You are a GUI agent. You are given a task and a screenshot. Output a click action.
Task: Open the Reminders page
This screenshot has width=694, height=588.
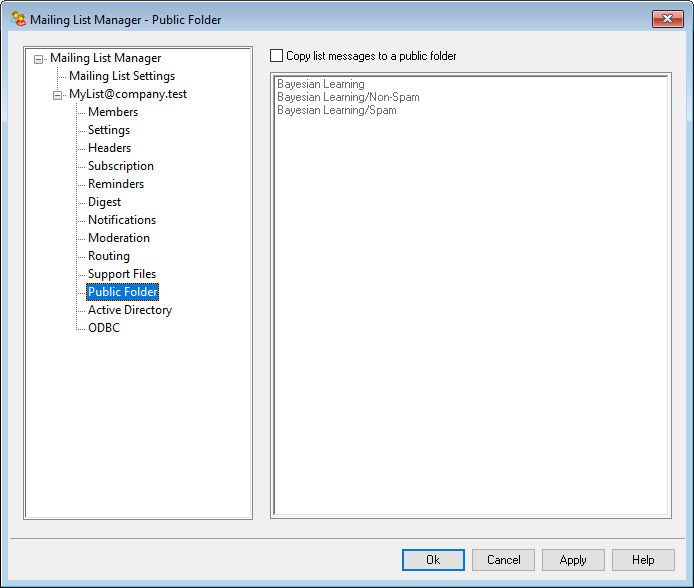[115, 184]
